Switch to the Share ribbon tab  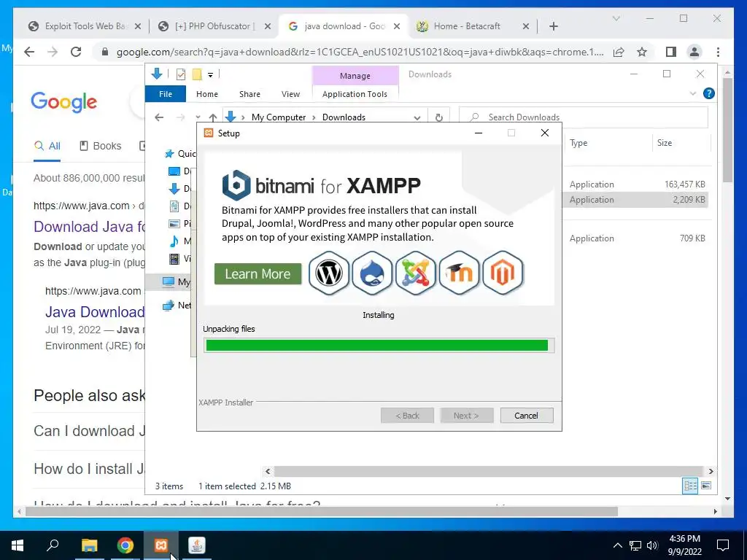(249, 94)
